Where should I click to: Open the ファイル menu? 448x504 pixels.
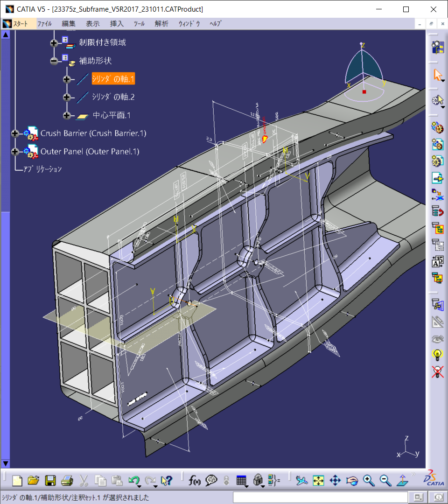(44, 24)
